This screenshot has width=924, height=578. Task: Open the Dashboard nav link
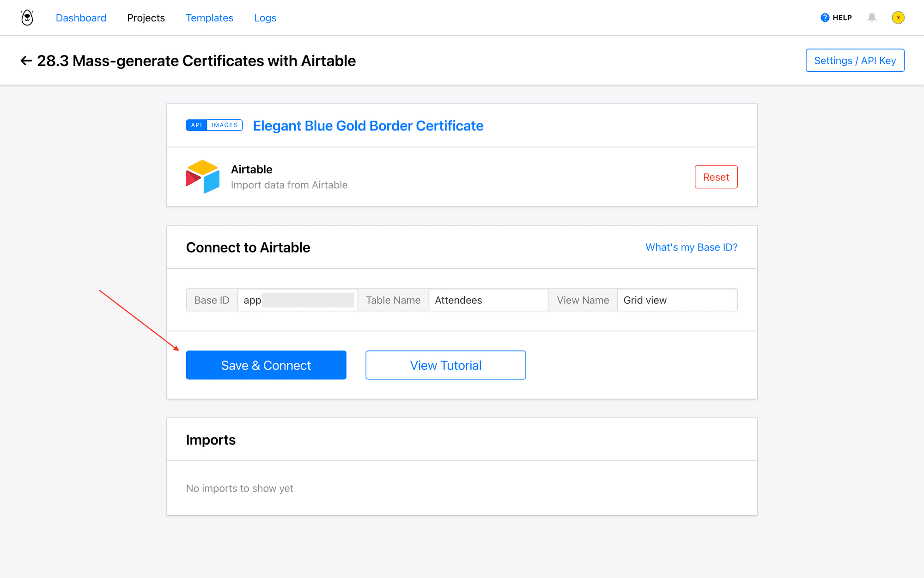(81, 18)
